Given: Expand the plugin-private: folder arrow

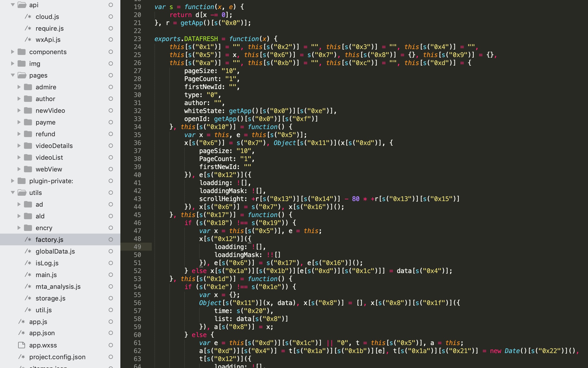Looking at the screenshot, I should tap(13, 181).
